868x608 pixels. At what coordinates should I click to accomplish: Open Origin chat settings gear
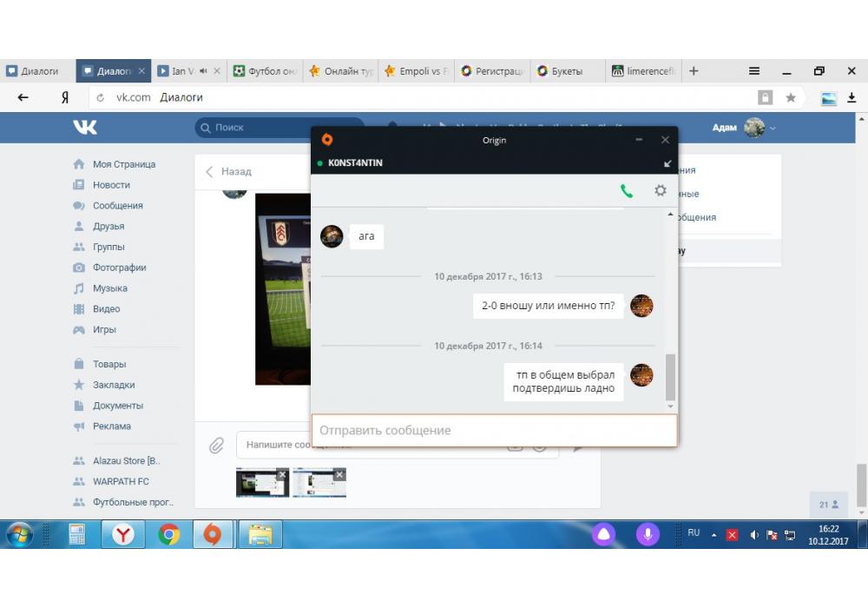click(x=661, y=191)
